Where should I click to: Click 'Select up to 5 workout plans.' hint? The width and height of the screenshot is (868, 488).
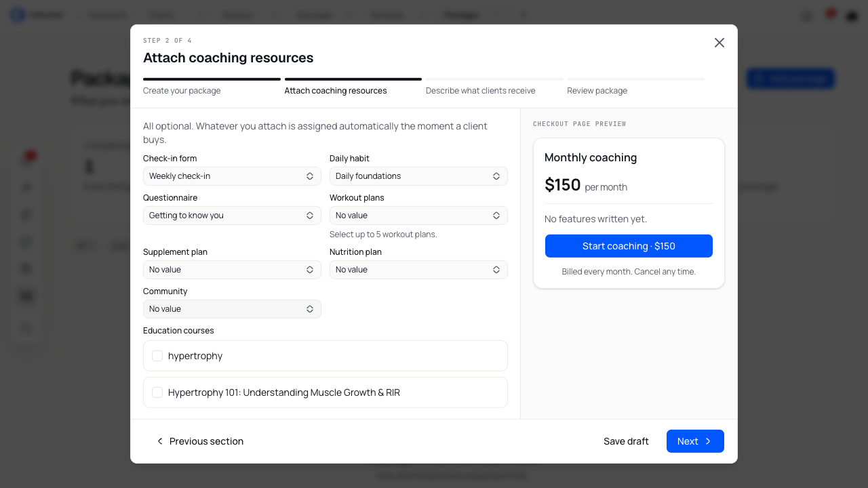click(383, 235)
